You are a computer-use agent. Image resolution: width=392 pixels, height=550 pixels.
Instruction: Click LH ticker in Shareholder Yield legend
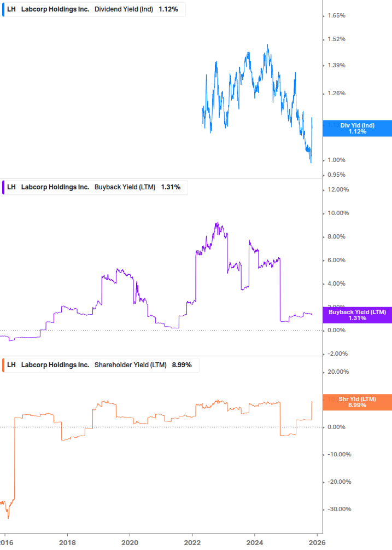point(11,365)
